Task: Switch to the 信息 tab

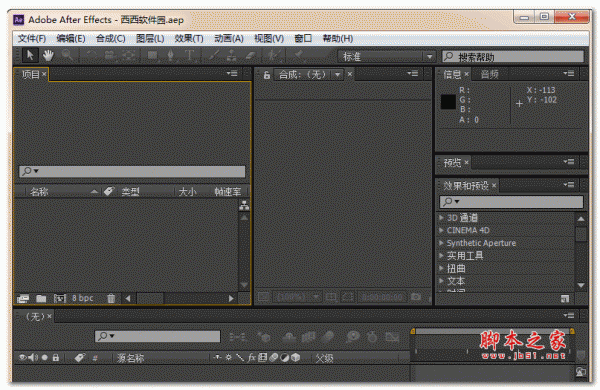Action: [452, 74]
